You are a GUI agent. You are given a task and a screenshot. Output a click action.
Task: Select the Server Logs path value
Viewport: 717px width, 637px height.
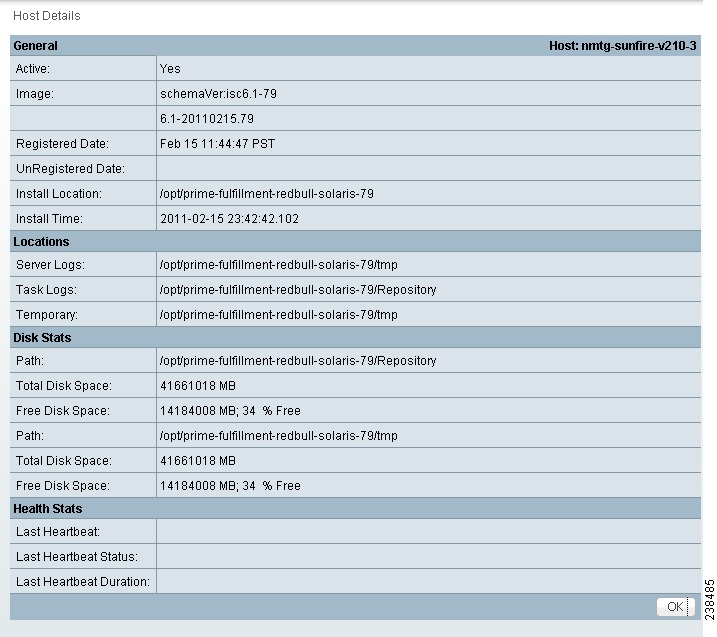coord(278,265)
